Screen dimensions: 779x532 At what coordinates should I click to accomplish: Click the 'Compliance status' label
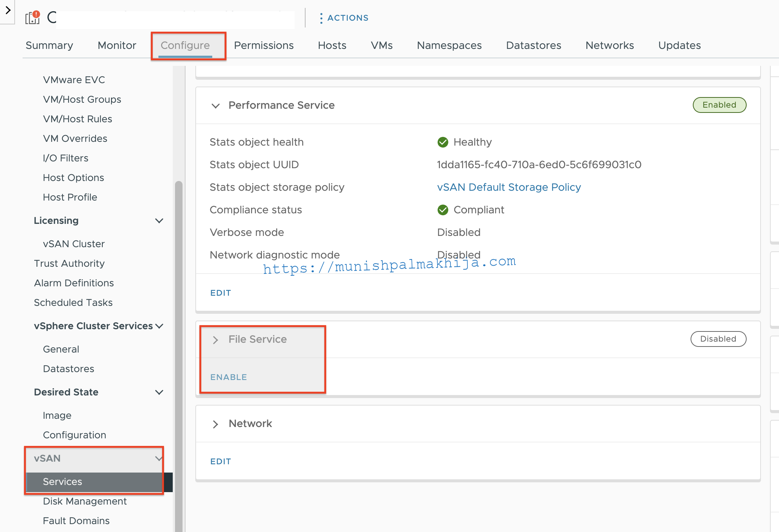tap(256, 210)
